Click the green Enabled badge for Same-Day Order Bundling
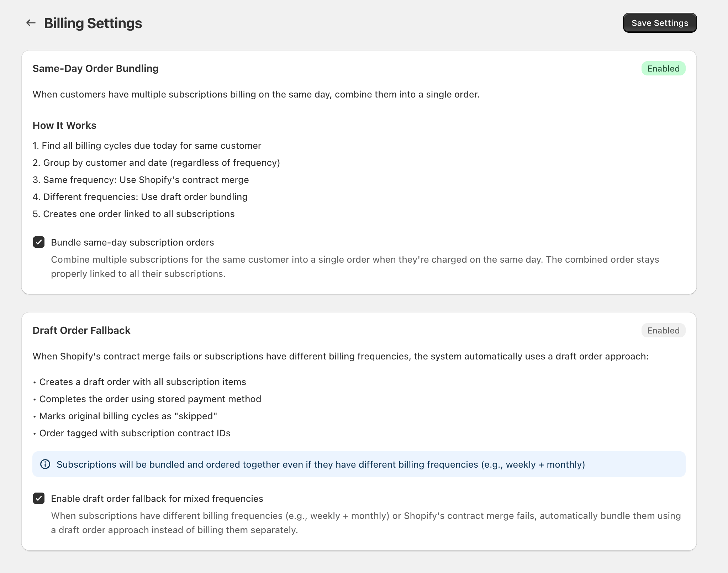728x573 pixels. 663,68
